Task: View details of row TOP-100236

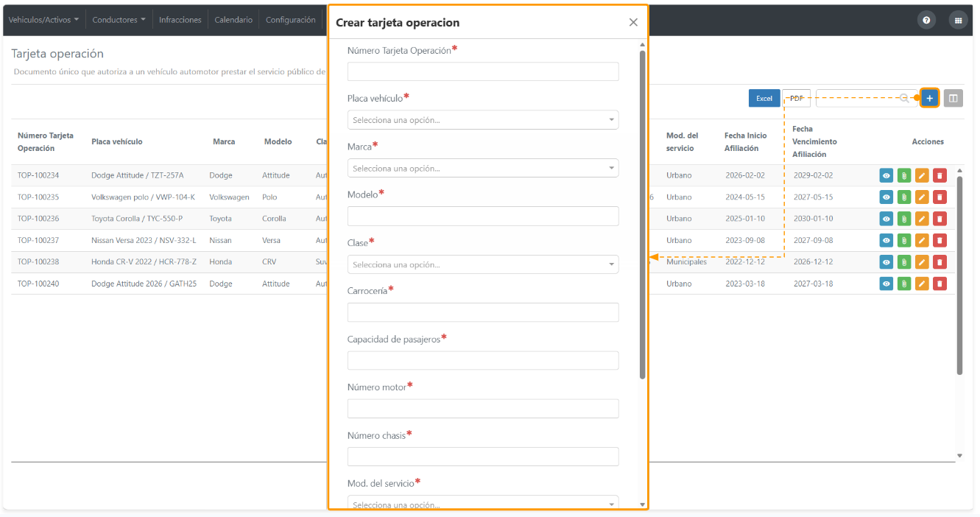Action: (x=886, y=219)
